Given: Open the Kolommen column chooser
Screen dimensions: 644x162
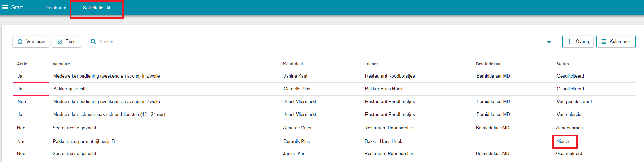Looking at the screenshot, I should [x=616, y=42].
